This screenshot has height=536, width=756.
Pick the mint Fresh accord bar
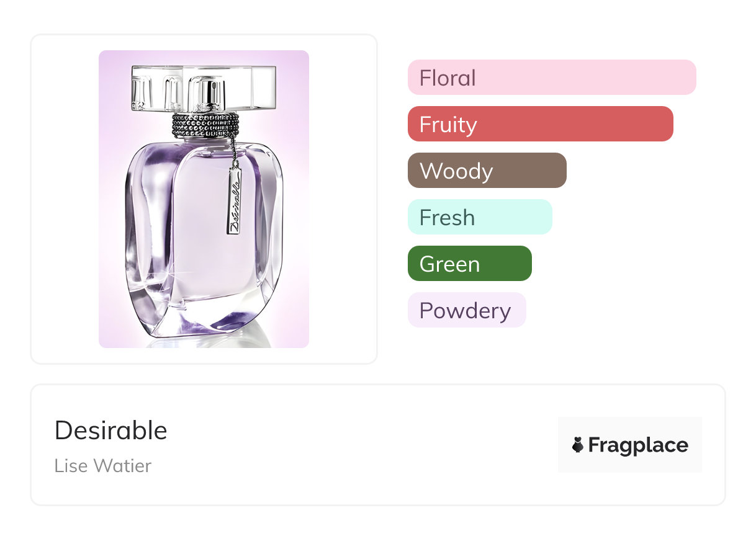(479, 217)
